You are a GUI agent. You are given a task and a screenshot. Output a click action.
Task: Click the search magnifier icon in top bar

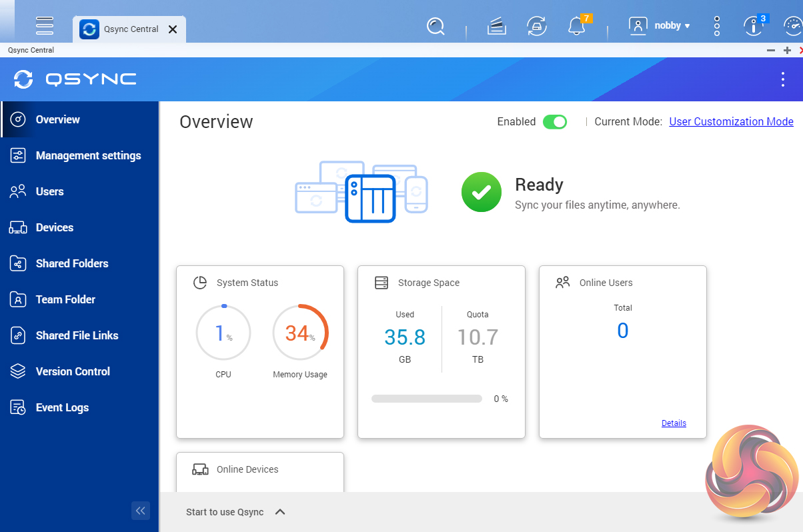coord(436,26)
